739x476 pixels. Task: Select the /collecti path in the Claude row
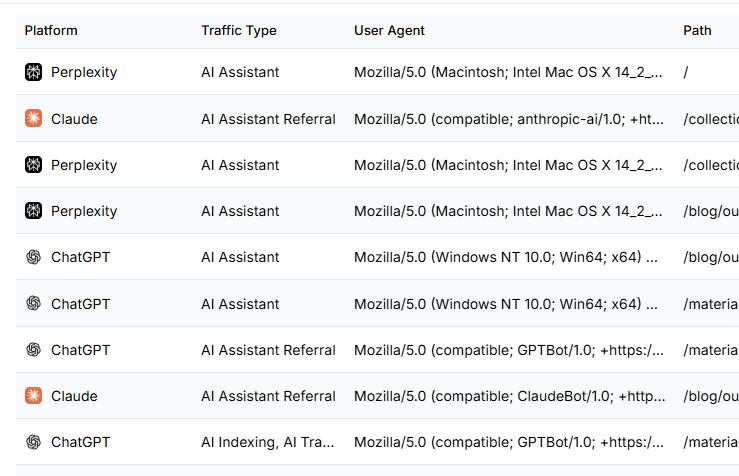coord(711,119)
